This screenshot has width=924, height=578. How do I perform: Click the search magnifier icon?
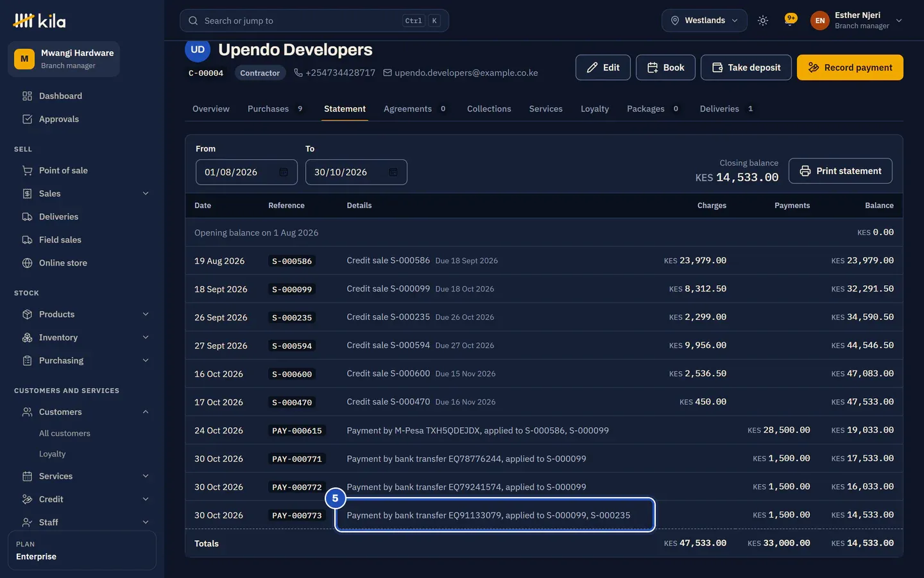(x=193, y=21)
